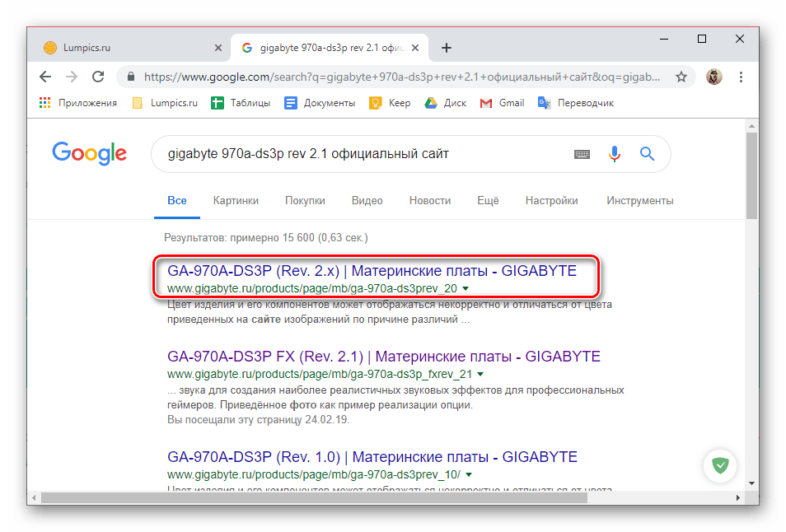786x532 pixels.
Task: Expand the Ещё menu
Action: coord(488,201)
